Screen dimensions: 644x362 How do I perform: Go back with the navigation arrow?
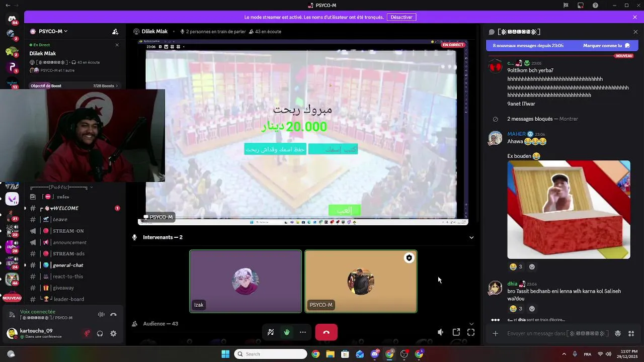point(8,6)
